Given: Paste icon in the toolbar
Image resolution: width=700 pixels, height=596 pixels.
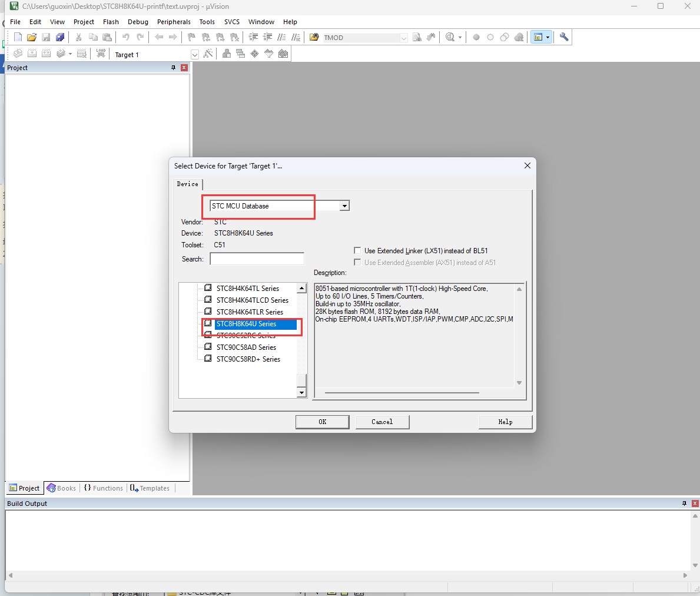Looking at the screenshot, I should pos(107,37).
